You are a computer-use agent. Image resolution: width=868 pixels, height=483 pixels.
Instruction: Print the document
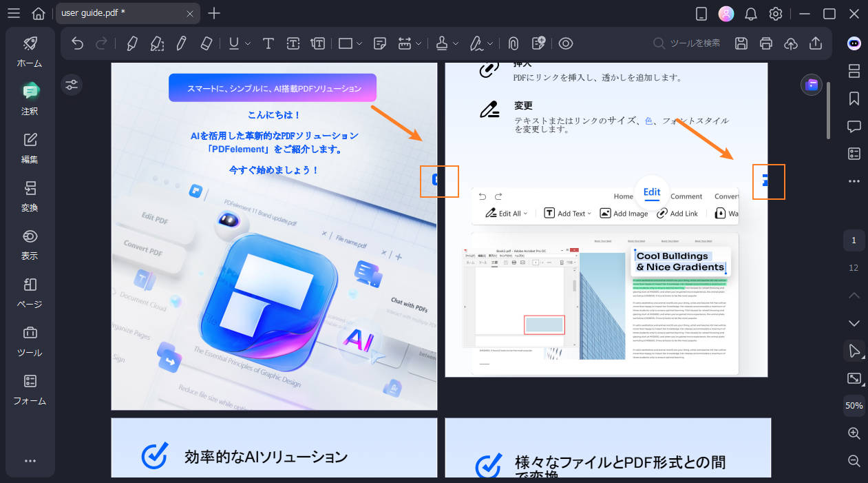pyautogui.click(x=765, y=43)
